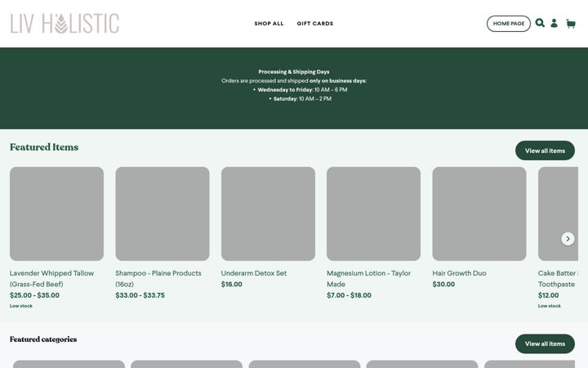Open Hair Growth Duo product image
The height and width of the screenshot is (368, 588).
coord(479,213)
